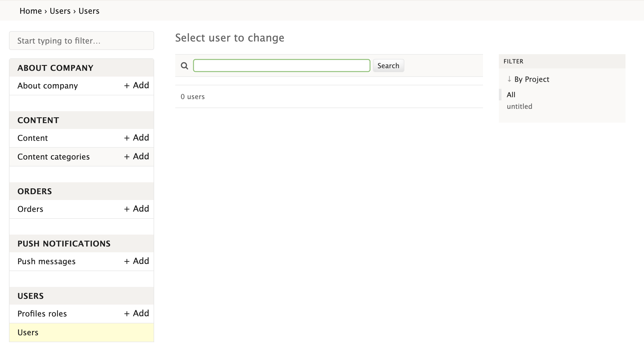Expand the By Project filter arrow
The width and height of the screenshot is (644, 363).
(x=509, y=79)
